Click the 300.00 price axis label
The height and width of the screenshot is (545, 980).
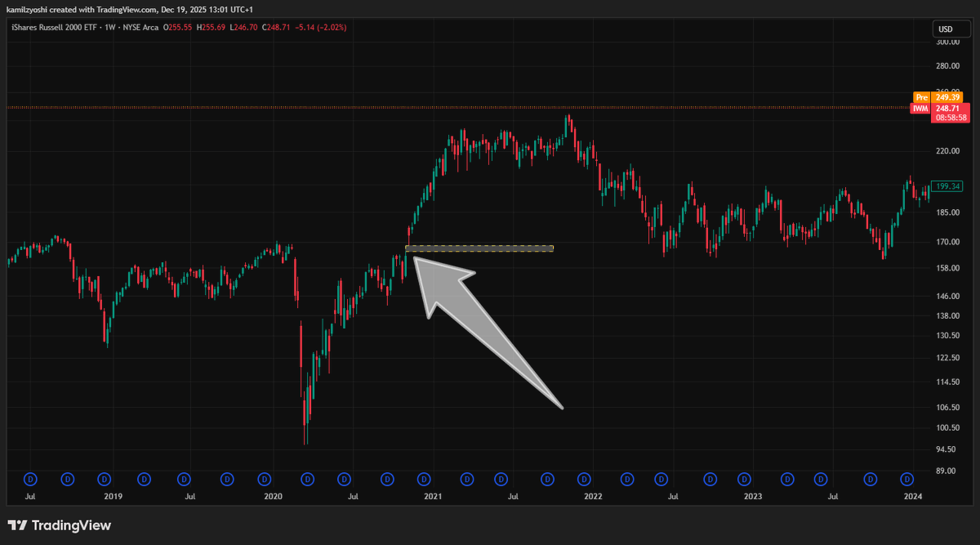(x=948, y=42)
